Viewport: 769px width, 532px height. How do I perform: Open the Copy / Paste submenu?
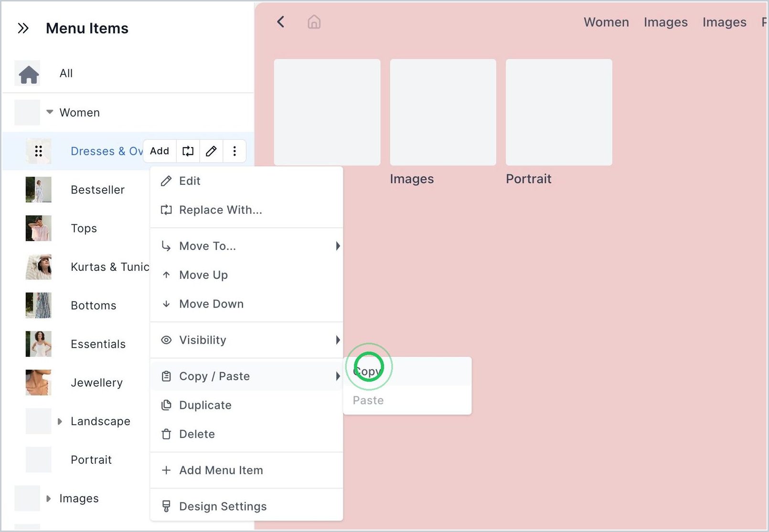[246, 376]
